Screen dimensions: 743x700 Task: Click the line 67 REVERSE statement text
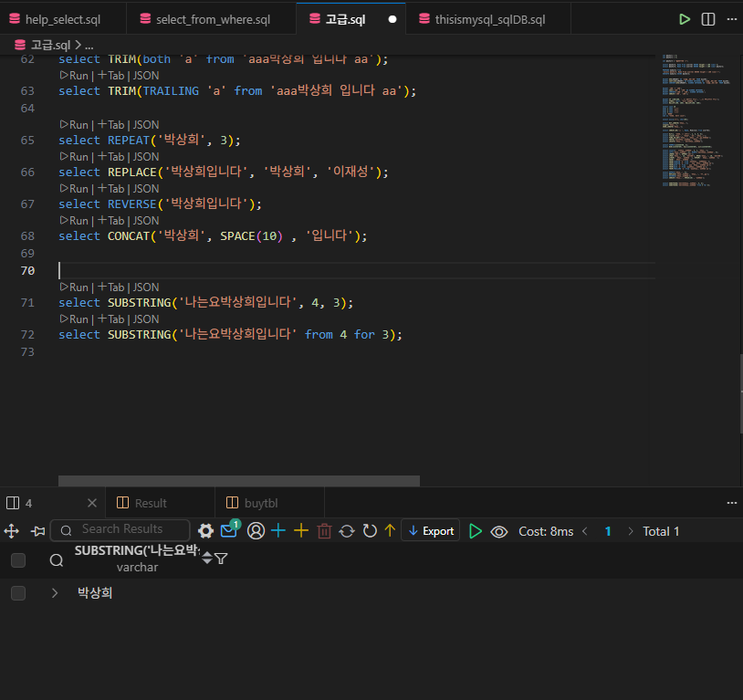(x=160, y=204)
